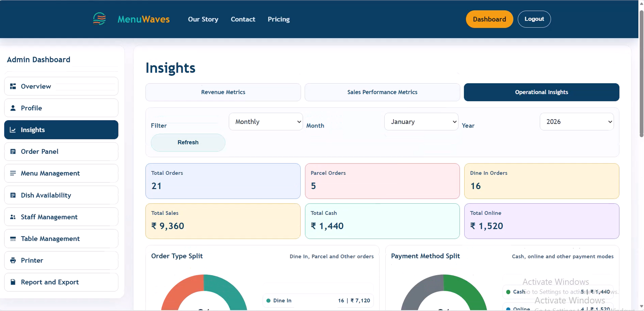The height and width of the screenshot is (311, 644).
Task: Refresh the insights data
Action: [188, 143]
